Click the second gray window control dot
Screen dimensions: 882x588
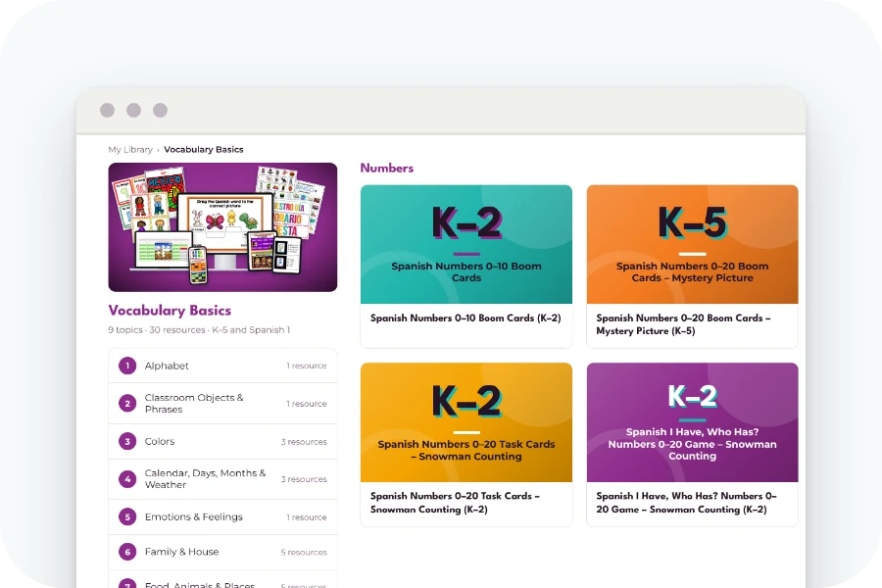[x=134, y=111]
